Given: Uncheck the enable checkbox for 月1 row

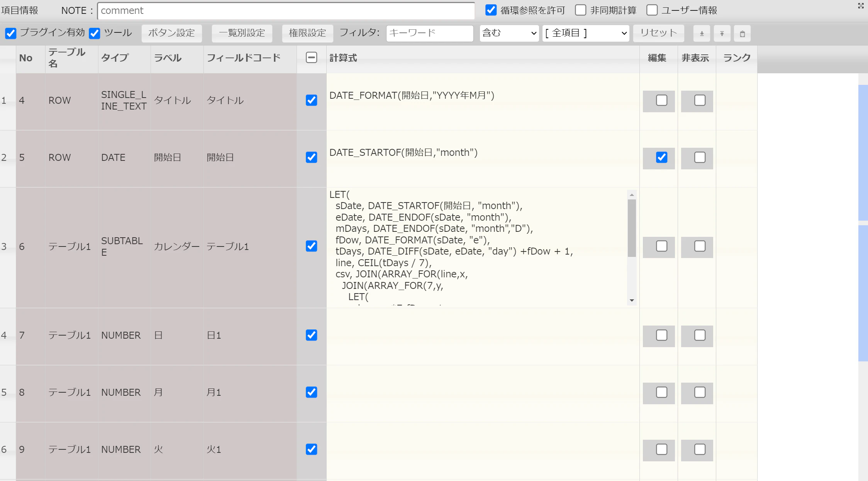Looking at the screenshot, I should (x=312, y=392).
